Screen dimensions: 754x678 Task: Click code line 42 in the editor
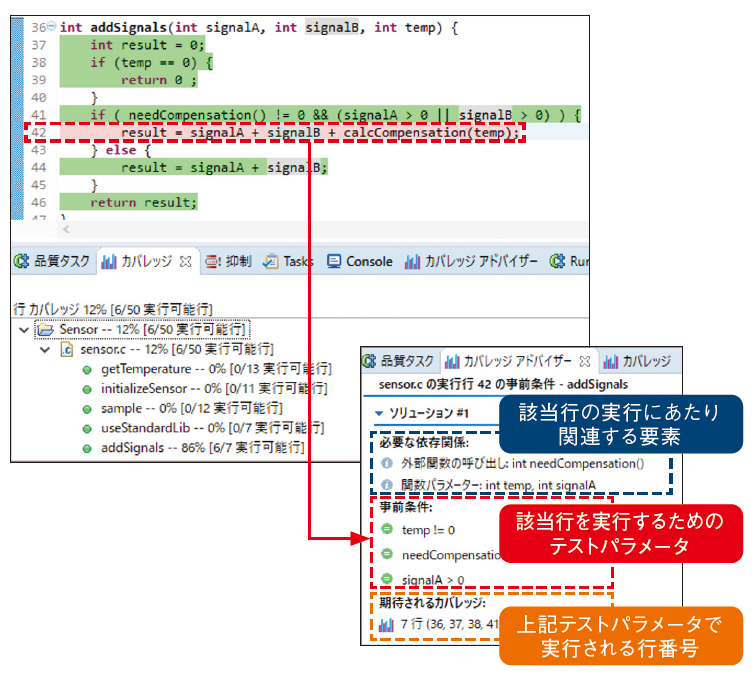(x=320, y=133)
